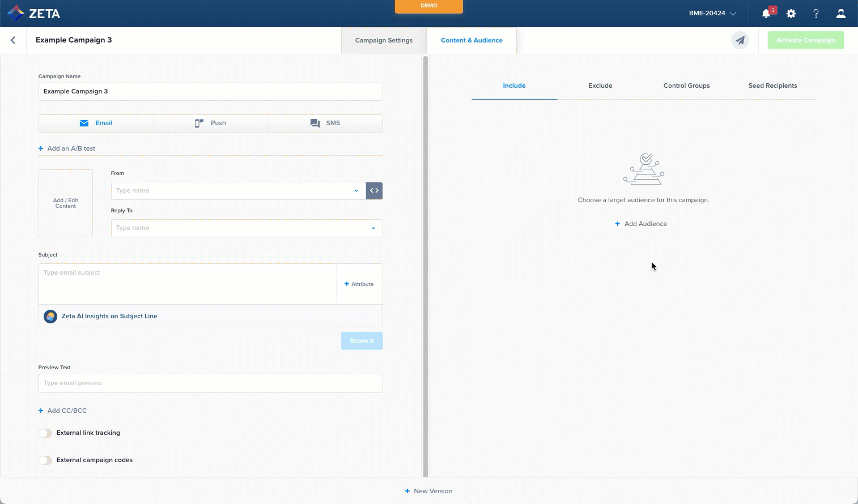Click the Add Audience link
This screenshot has width=858, height=504.
tap(641, 224)
